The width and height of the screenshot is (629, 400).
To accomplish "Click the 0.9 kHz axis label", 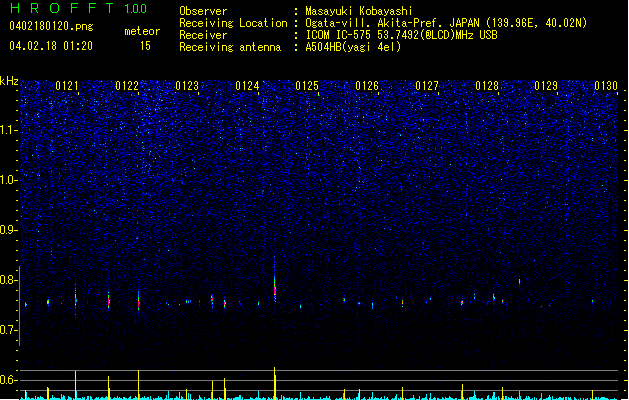I will pyautogui.click(x=9, y=230).
